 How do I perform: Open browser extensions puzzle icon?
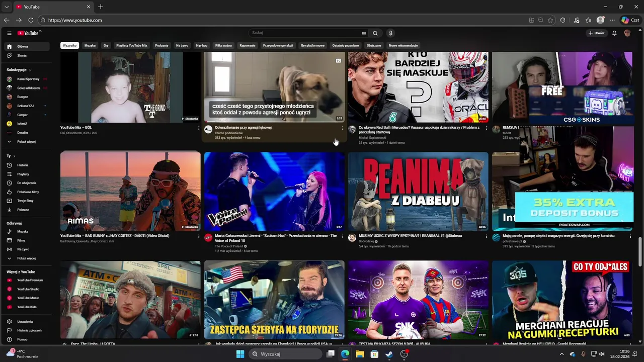[563, 20]
